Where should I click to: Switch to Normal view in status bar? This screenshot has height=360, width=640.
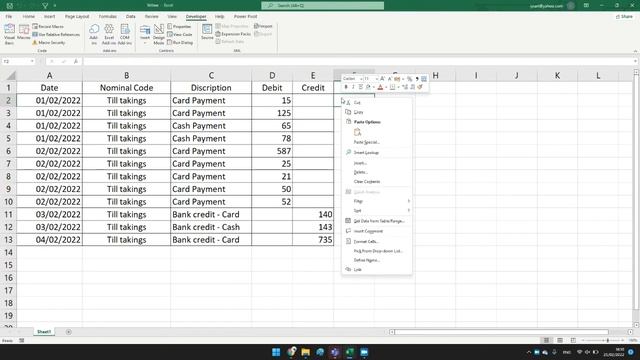[x=546, y=340]
